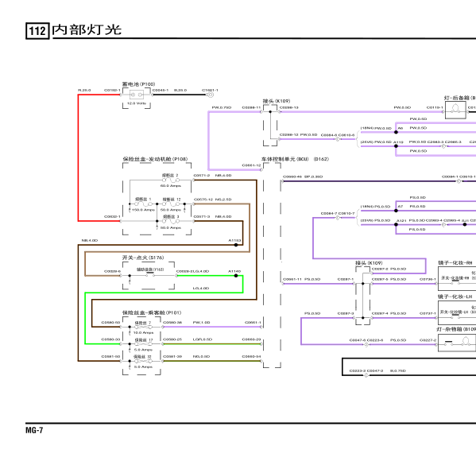Click the 保险丝盒-发动机舱 (P108) label
476x473 pixels.
(x=155, y=159)
